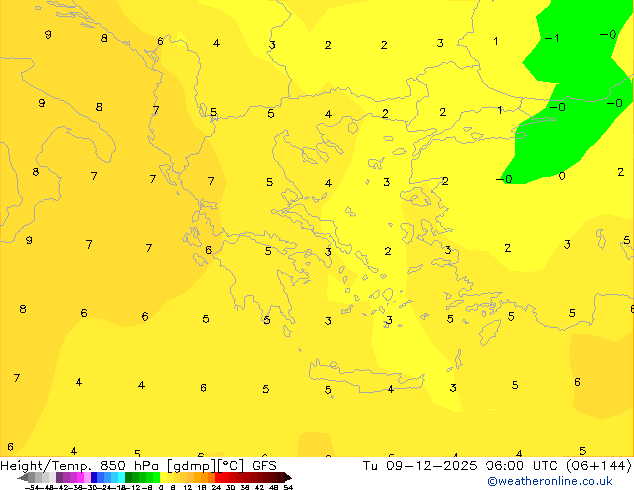Click the -54 label at legend start
The image size is (634, 490).
[32, 488]
